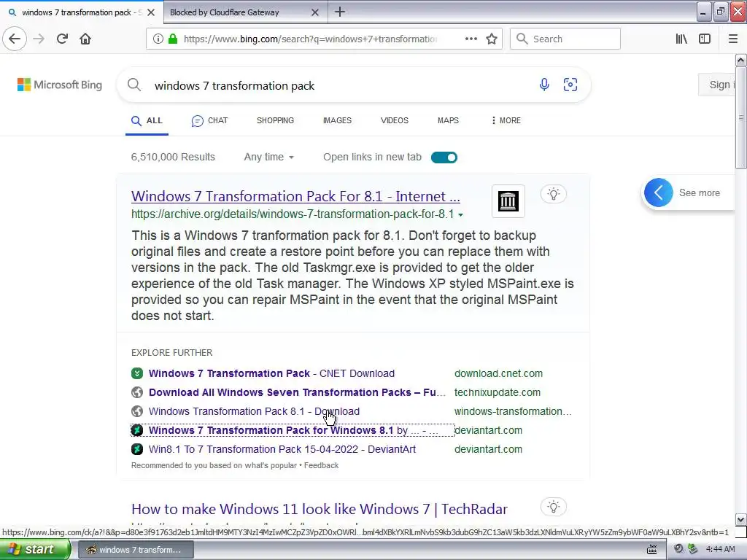Image resolution: width=747 pixels, height=560 pixels.
Task: Open a new tab with plus button
Action: tap(340, 12)
